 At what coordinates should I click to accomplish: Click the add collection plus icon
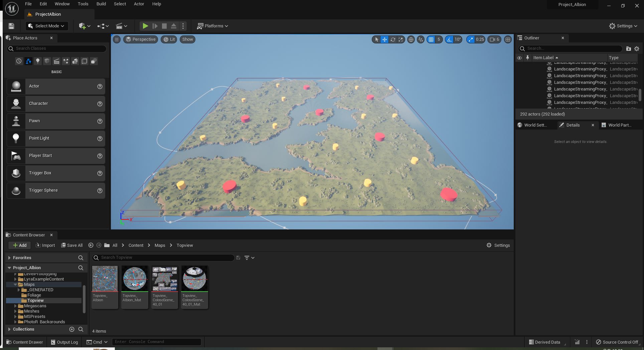pos(71,329)
